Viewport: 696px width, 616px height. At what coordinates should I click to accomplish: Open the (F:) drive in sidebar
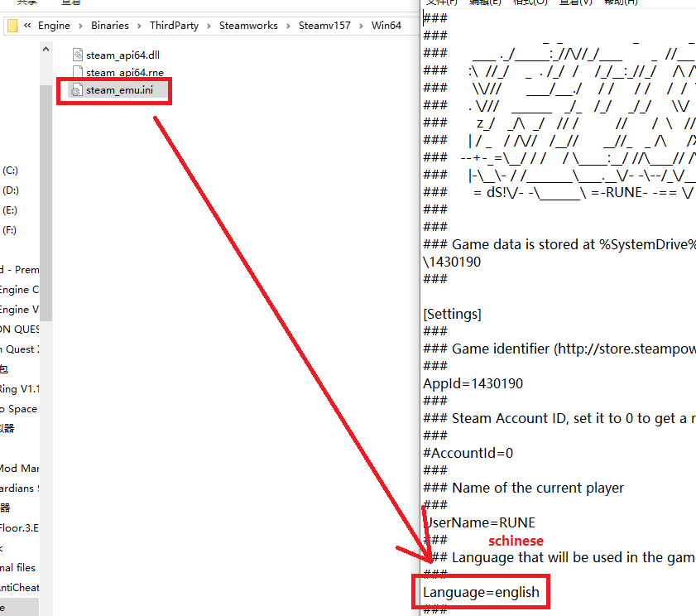tap(9, 230)
